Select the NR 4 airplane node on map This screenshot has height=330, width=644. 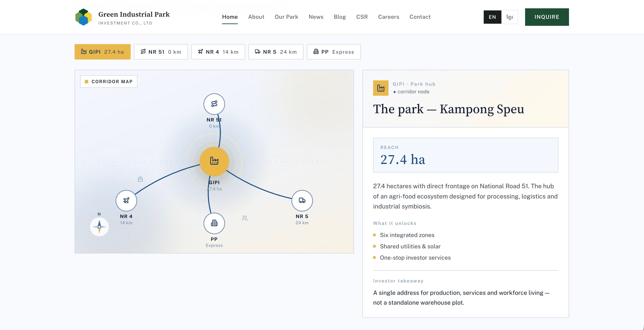point(126,201)
